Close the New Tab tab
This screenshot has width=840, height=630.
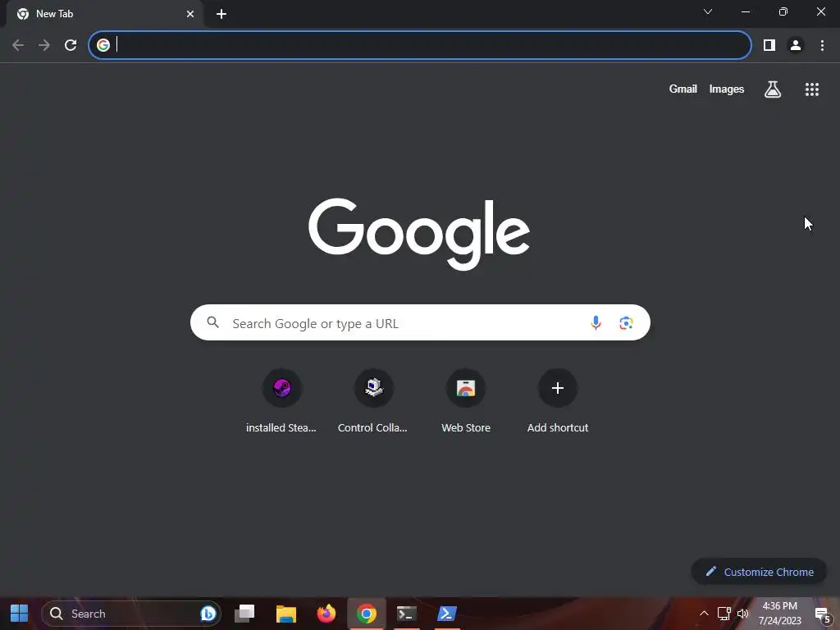click(x=190, y=14)
